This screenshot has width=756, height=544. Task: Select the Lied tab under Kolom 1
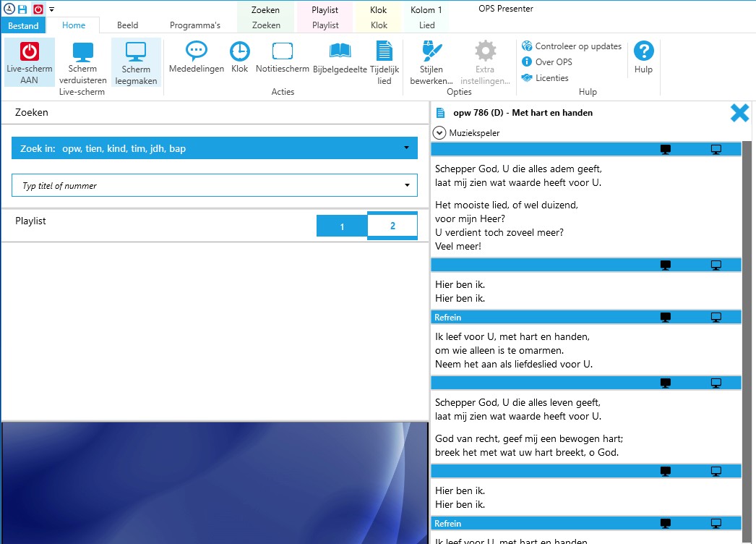(426, 25)
